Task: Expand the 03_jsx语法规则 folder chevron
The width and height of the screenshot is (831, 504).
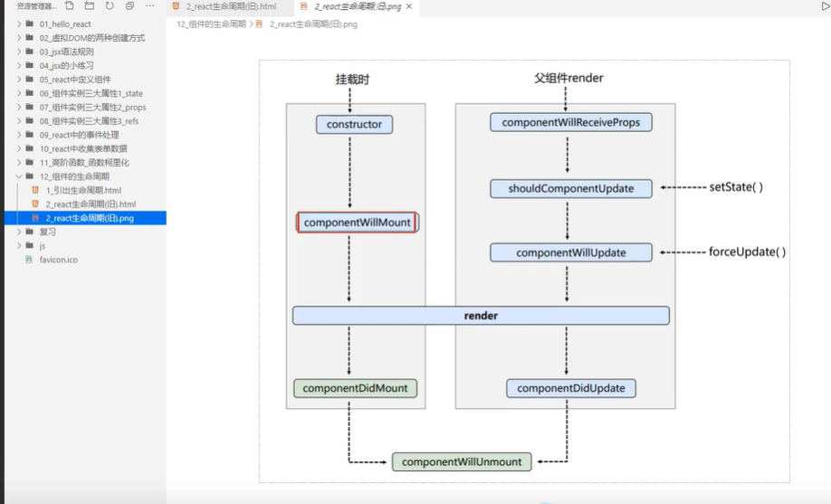Action: 19,52
